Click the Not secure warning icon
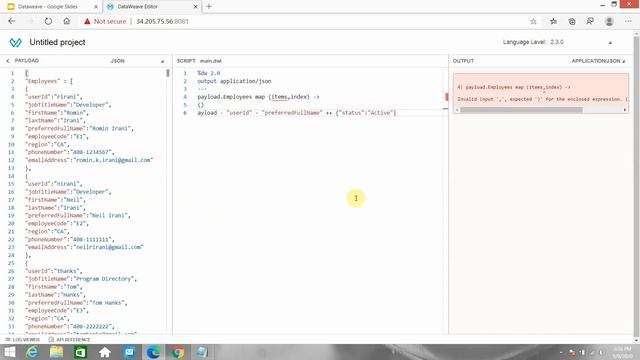This screenshot has width=640, height=360. click(x=87, y=21)
